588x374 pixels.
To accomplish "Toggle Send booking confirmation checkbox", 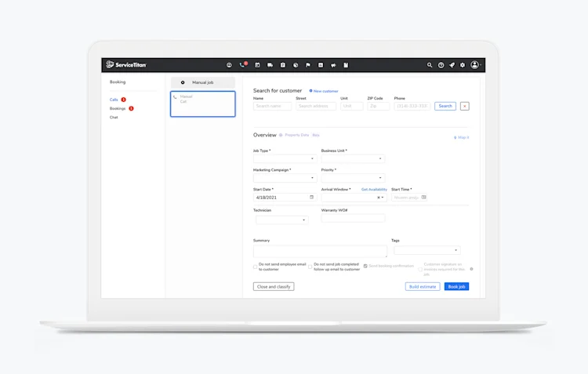I will [365, 266].
